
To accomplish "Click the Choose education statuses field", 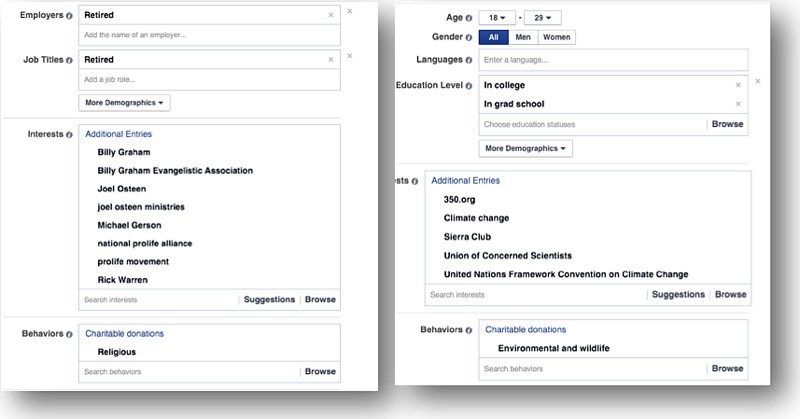I will pyautogui.click(x=592, y=125).
